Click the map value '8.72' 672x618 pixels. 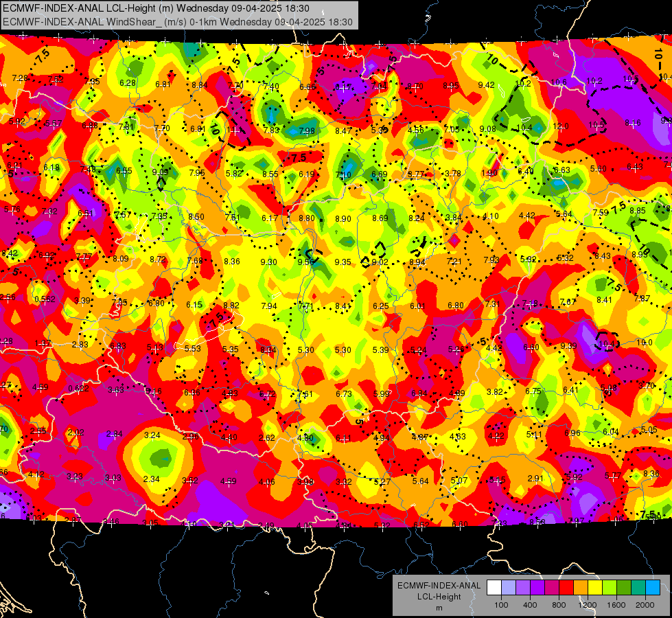(158, 260)
